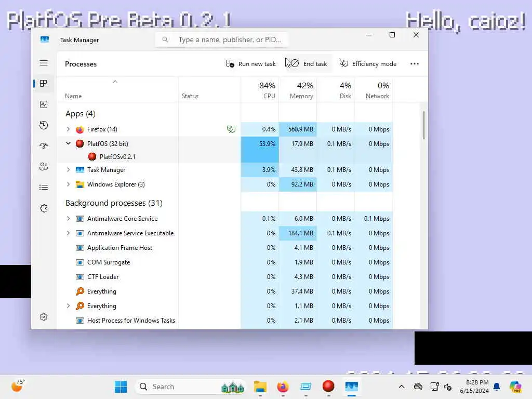Image resolution: width=532 pixels, height=399 pixels.
Task: Open the App history page icon
Action: coord(44,125)
